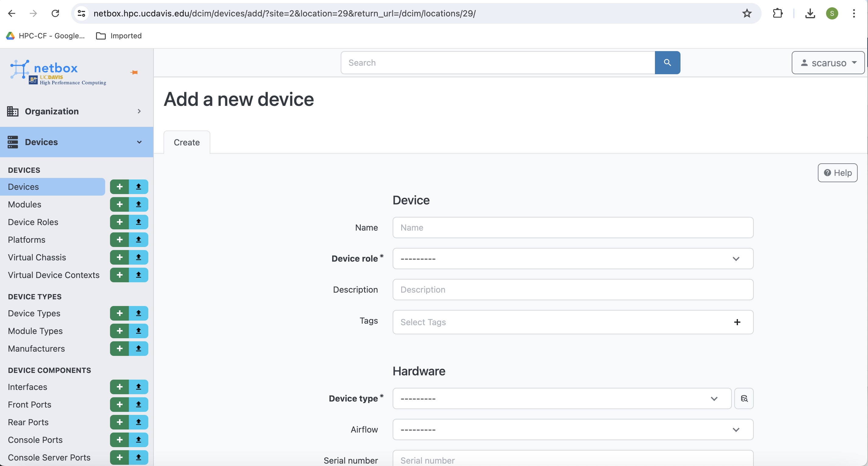The image size is (868, 466).
Task: Click the blue search magnifier button
Action: click(667, 62)
